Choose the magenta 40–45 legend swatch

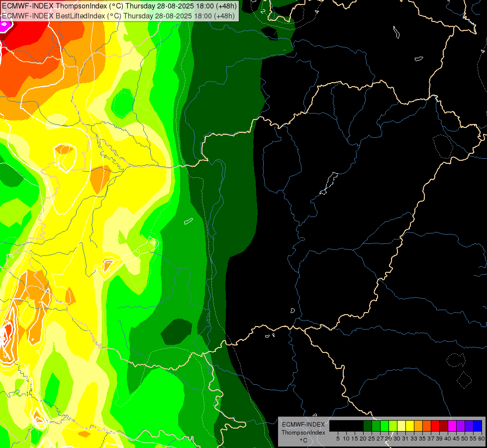point(452,426)
